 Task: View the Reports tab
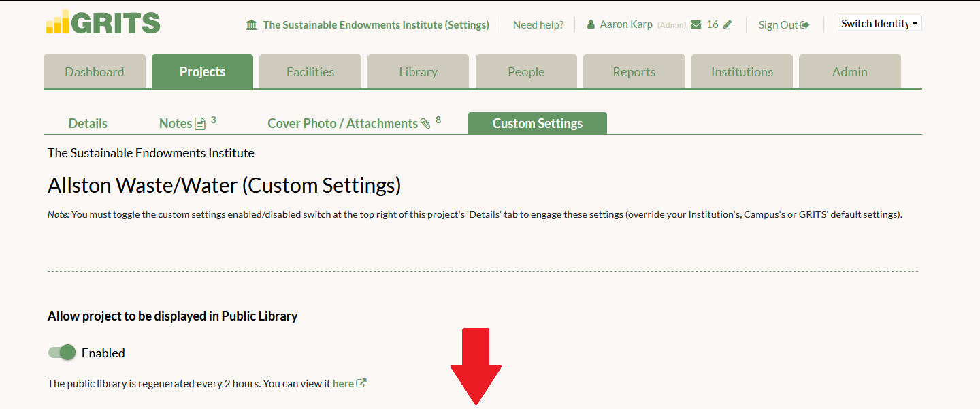tap(634, 71)
